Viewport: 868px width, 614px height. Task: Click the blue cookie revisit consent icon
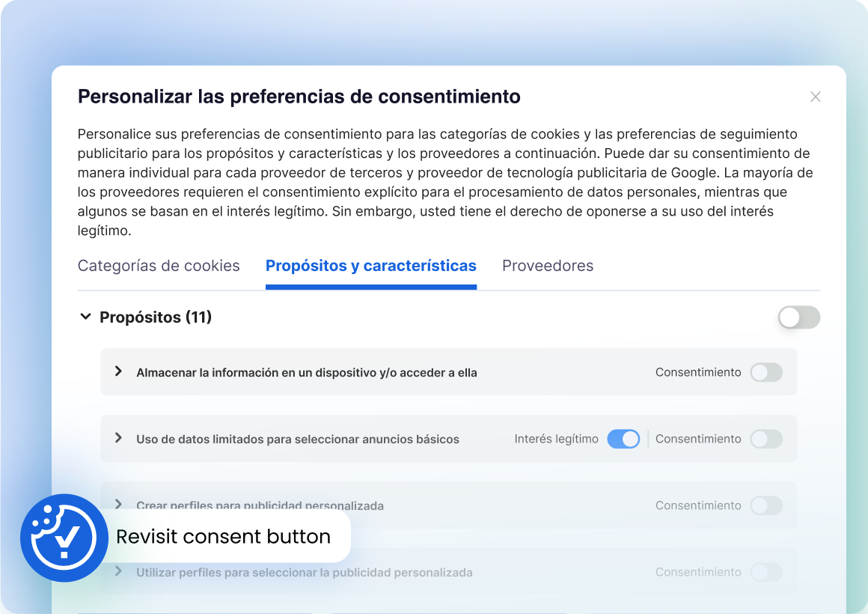pyautogui.click(x=64, y=538)
